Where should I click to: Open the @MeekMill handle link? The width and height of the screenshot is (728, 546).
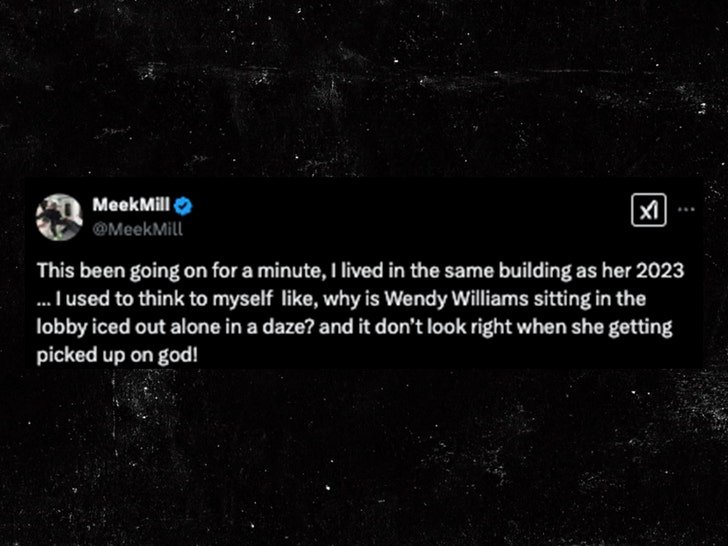pyautogui.click(x=137, y=229)
